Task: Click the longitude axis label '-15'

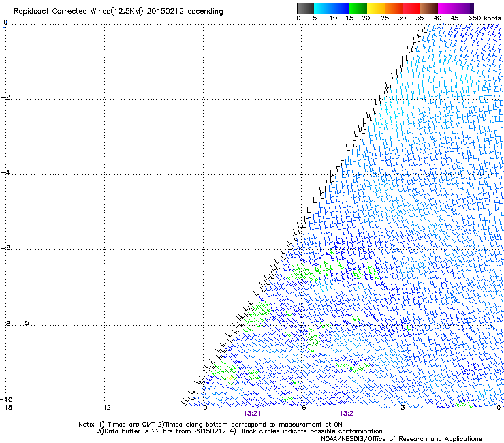Action: (x=6, y=408)
